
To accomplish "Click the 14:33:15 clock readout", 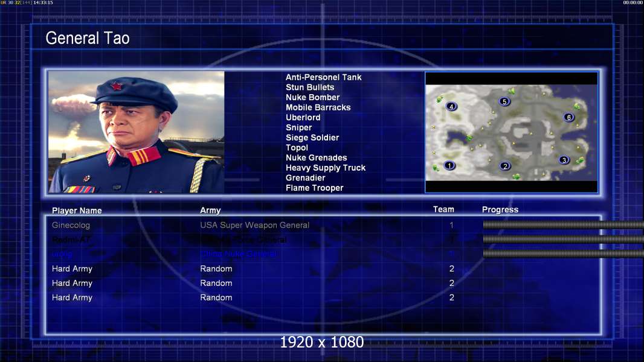I will pos(43,2).
